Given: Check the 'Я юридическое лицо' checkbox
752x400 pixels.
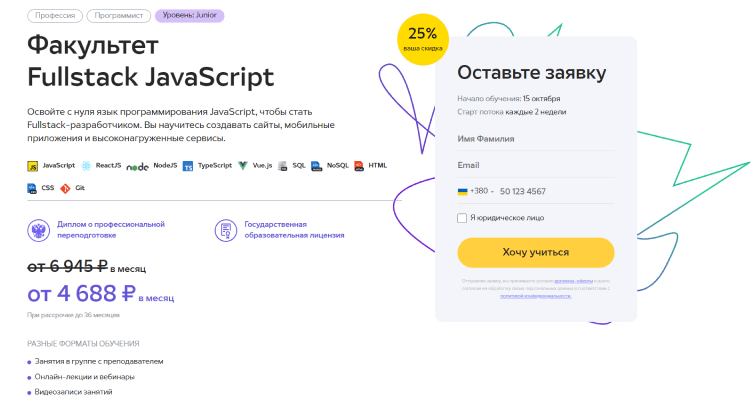Looking at the screenshot, I should pyautogui.click(x=462, y=218).
